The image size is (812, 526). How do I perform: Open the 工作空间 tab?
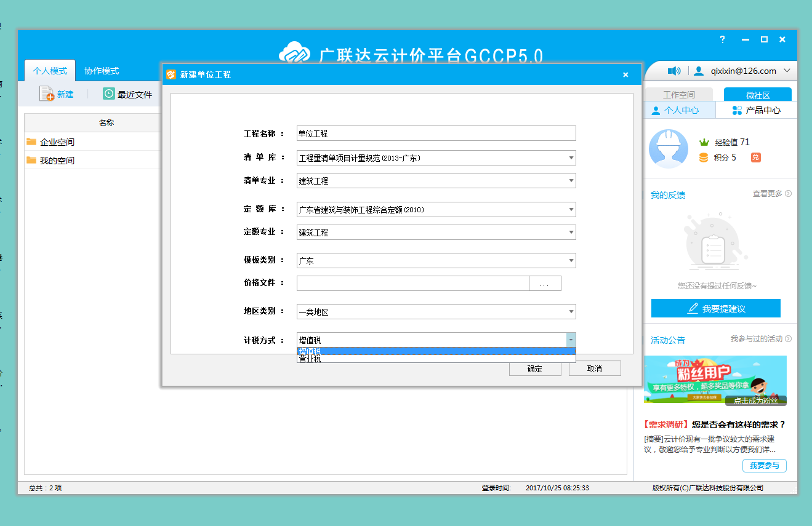tap(679, 95)
